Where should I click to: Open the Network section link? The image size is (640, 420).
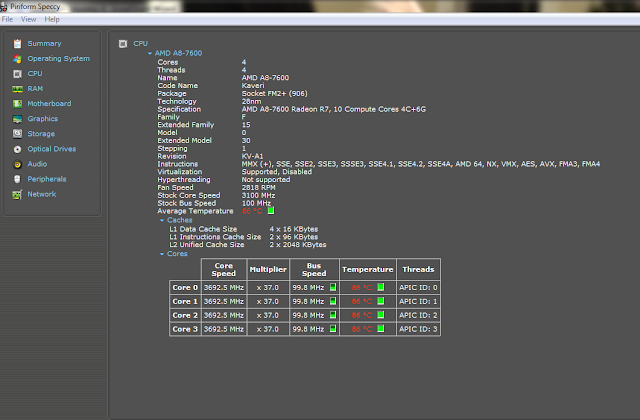(x=42, y=195)
